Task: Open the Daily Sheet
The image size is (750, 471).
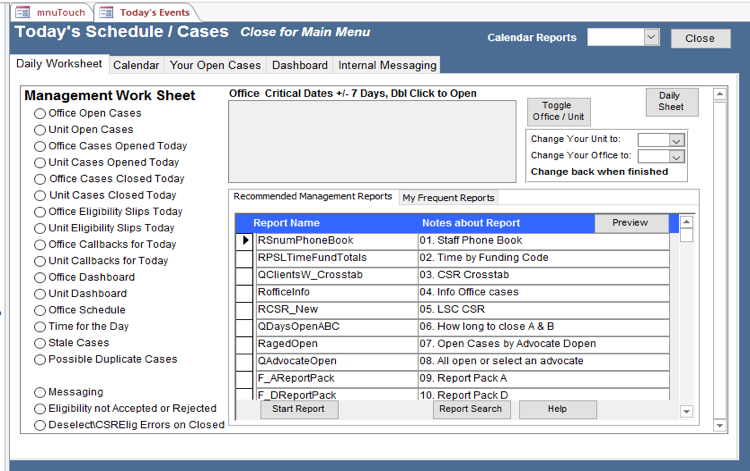Action: [x=671, y=102]
